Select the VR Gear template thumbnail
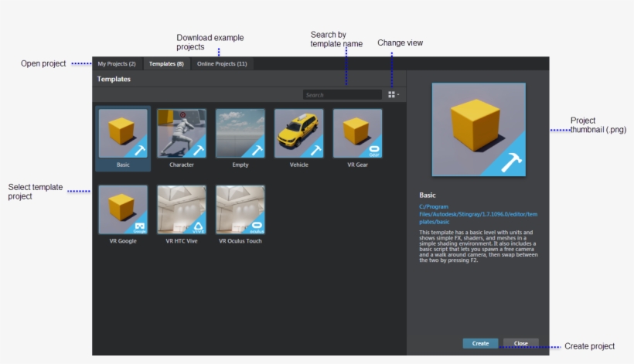Image resolution: width=634 pixels, height=364 pixels. click(x=357, y=133)
